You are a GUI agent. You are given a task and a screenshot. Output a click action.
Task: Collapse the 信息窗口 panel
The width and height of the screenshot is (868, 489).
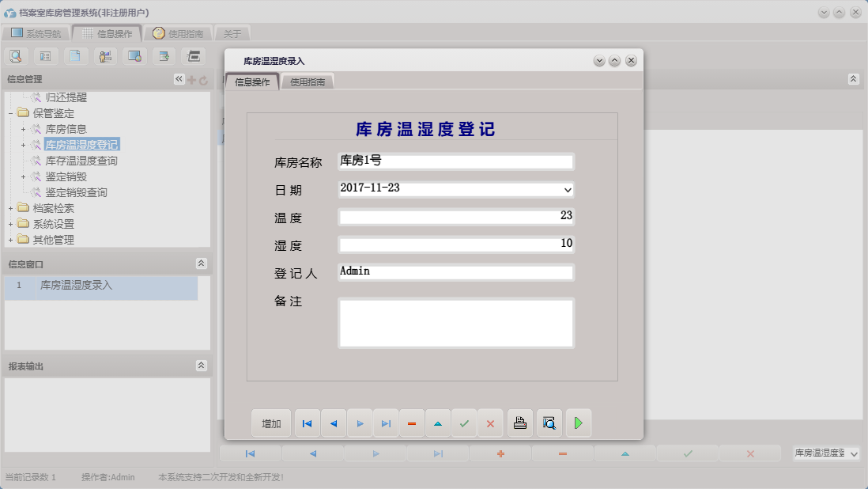tap(201, 263)
